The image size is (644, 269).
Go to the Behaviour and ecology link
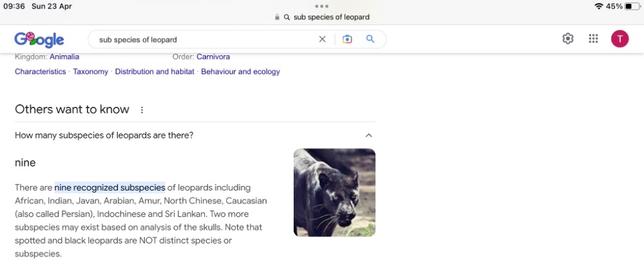(x=240, y=72)
